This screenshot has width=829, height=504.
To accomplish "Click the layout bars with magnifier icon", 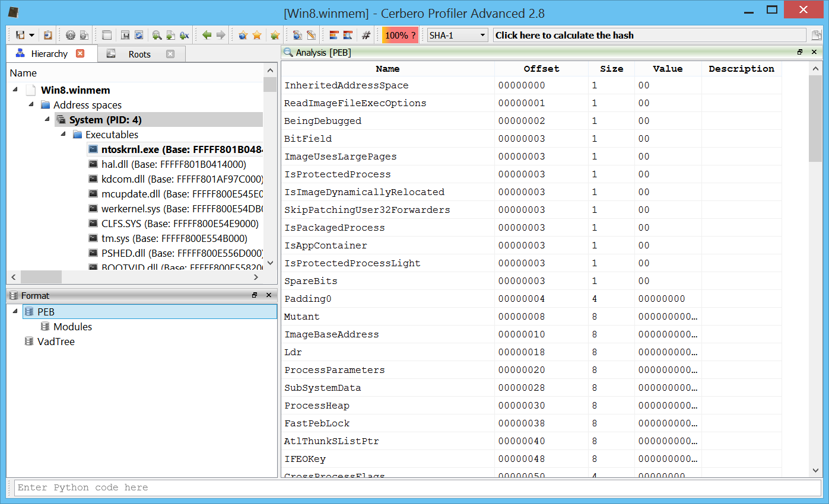I will 348,35.
